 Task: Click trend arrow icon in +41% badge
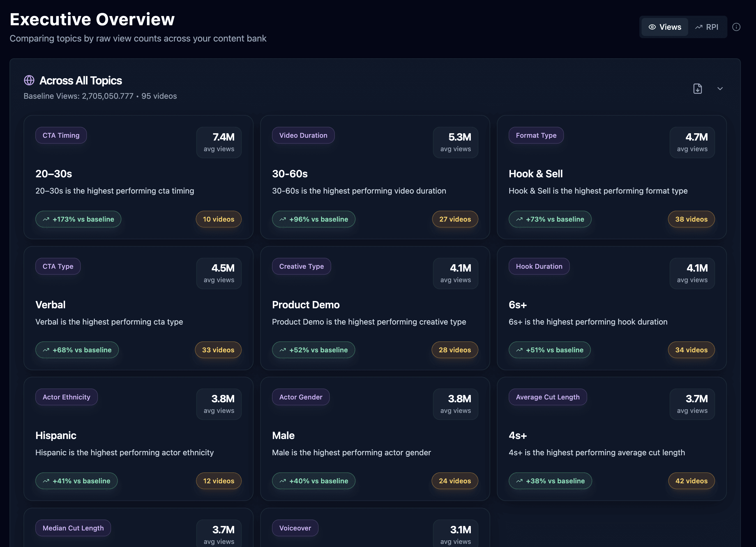(46, 481)
